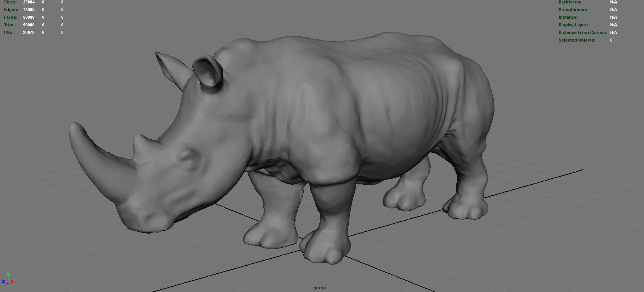Screen dimensions: 644x292
Task: Click the 28078 UV count value
Action: (x=29, y=32)
